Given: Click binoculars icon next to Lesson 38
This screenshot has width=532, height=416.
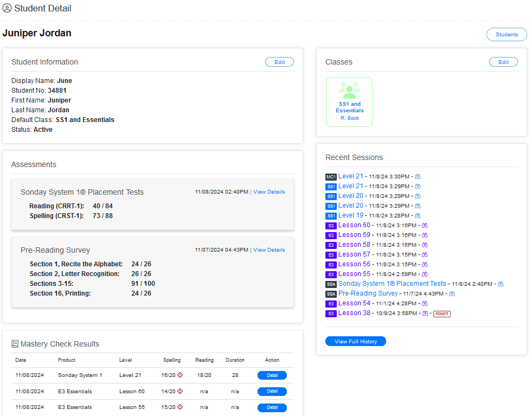Looking at the screenshot, I should 425,313.
